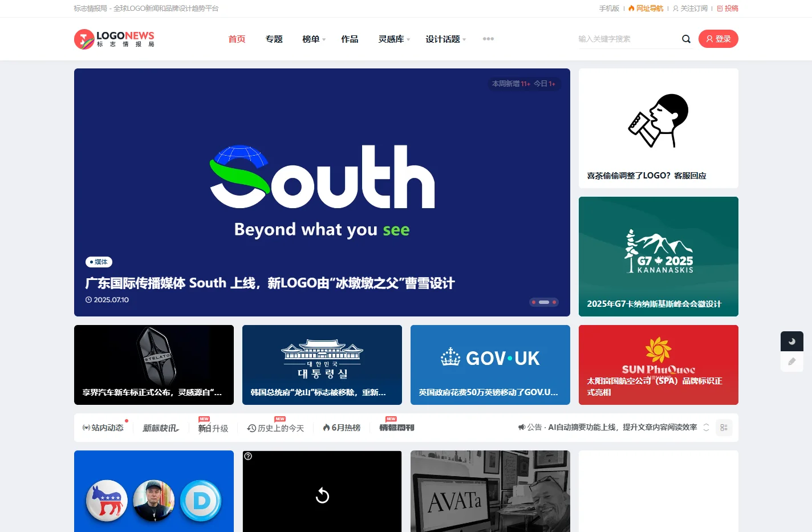Click 投稿 submit link in top bar
This screenshot has height=532, width=812.
click(728, 9)
